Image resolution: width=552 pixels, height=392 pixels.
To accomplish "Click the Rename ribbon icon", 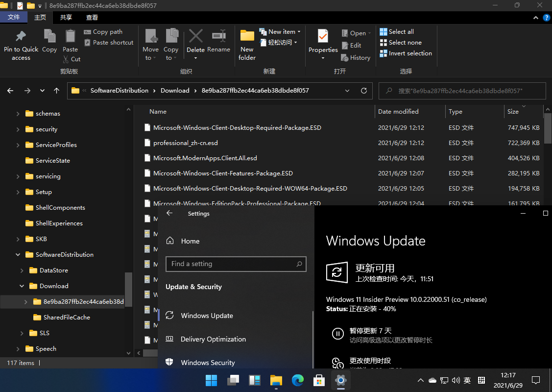I will pos(218,36).
